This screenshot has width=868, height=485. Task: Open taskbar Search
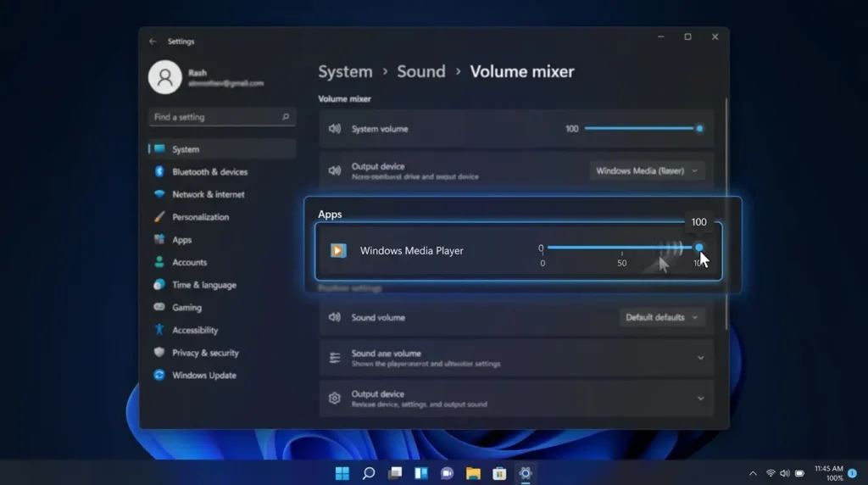pyautogui.click(x=369, y=473)
